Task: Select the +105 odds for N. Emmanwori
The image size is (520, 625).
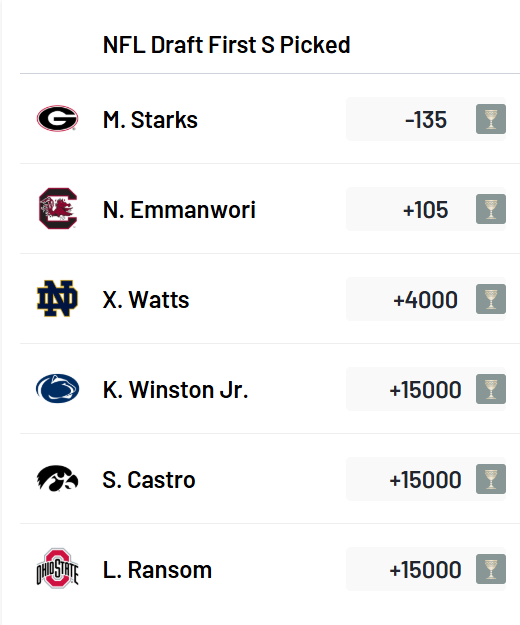Action: [426, 209]
